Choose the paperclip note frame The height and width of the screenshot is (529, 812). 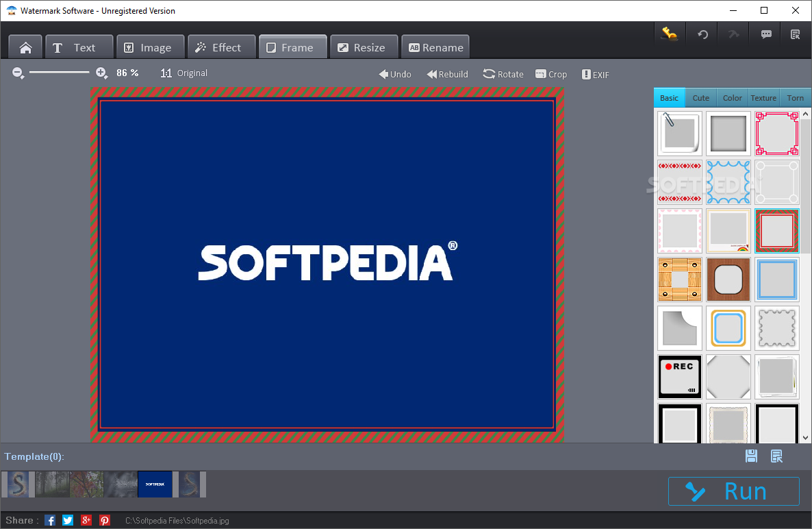point(679,133)
